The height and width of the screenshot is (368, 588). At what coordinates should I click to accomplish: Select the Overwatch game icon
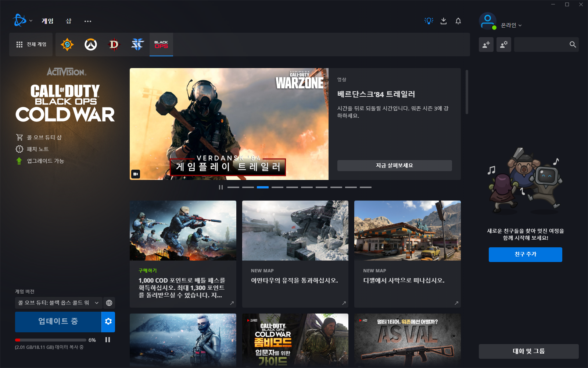tap(91, 45)
